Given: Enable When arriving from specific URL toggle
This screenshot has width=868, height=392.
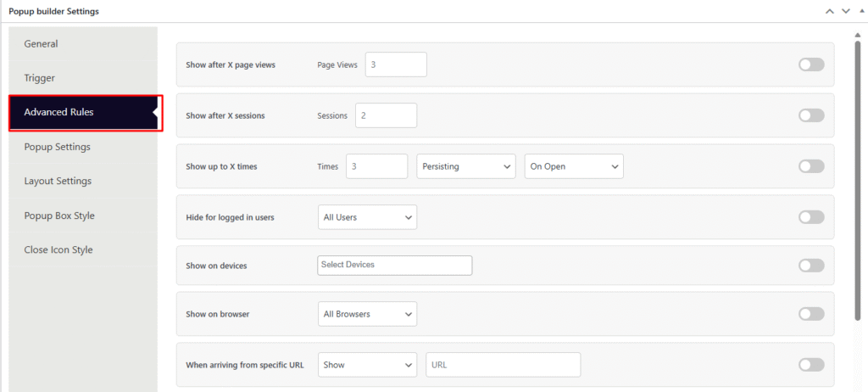Looking at the screenshot, I should pos(810,365).
